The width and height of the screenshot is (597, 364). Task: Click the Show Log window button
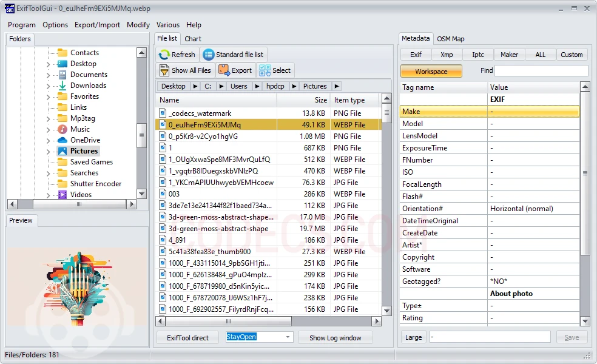(335, 338)
